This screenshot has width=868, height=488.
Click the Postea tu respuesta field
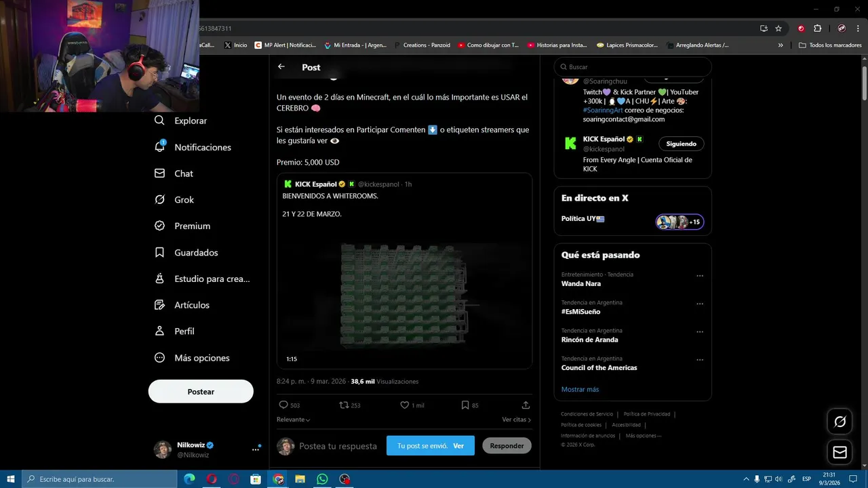tap(338, 446)
